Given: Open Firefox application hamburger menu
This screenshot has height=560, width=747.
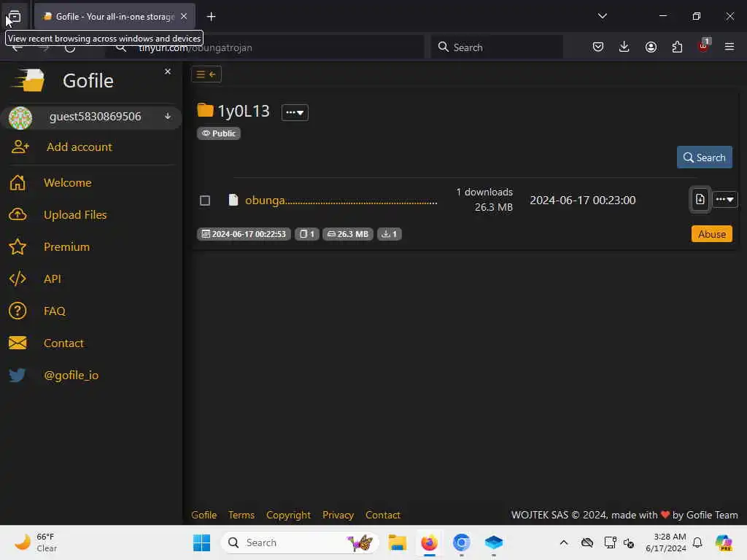Looking at the screenshot, I should click(x=729, y=47).
